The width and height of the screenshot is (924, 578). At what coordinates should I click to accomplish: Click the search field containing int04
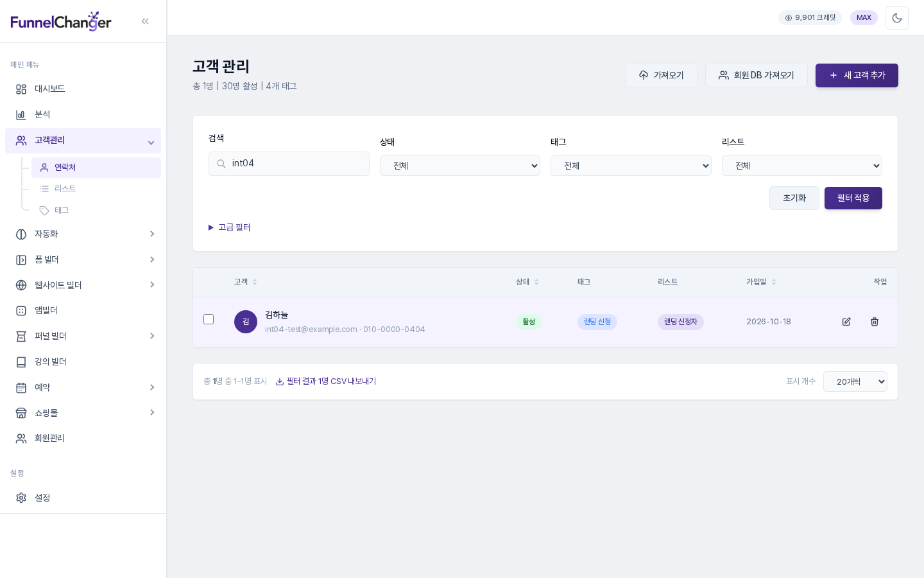pos(289,164)
